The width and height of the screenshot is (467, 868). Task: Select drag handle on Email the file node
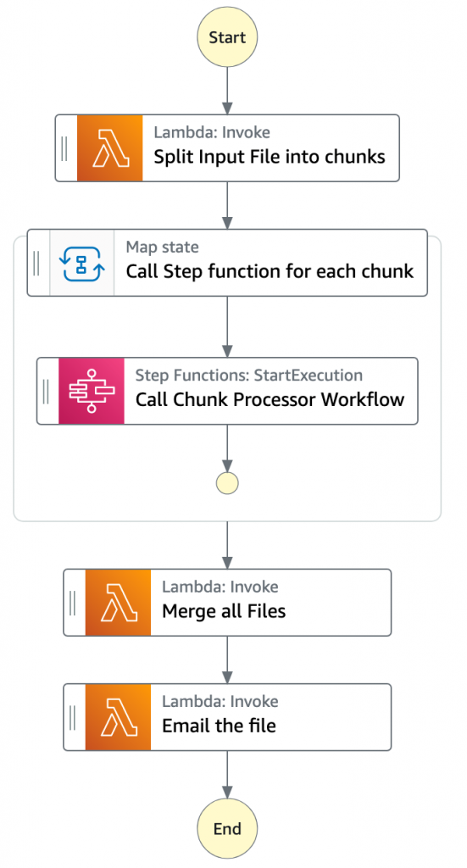pyautogui.click(x=73, y=717)
